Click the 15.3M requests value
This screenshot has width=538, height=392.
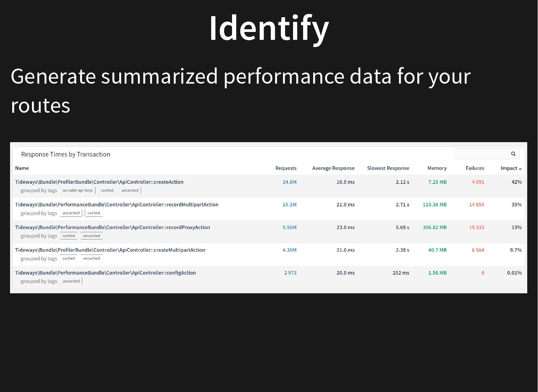[x=289, y=205]
